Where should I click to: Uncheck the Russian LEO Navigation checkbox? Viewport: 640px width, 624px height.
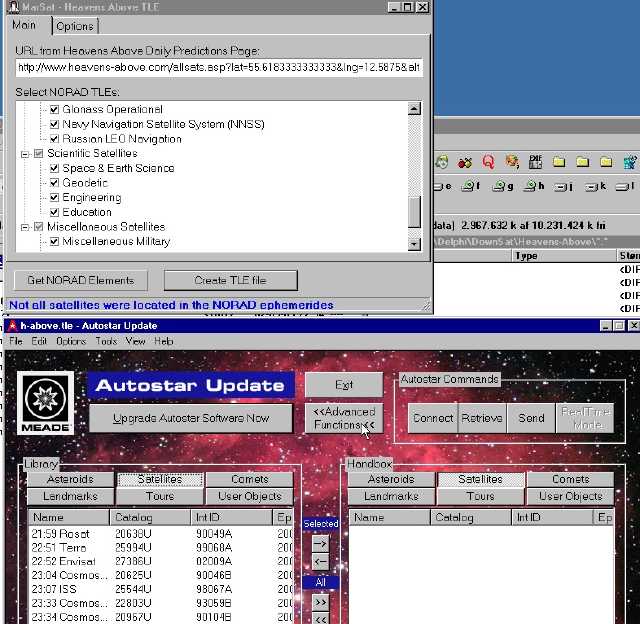point(54,139)
